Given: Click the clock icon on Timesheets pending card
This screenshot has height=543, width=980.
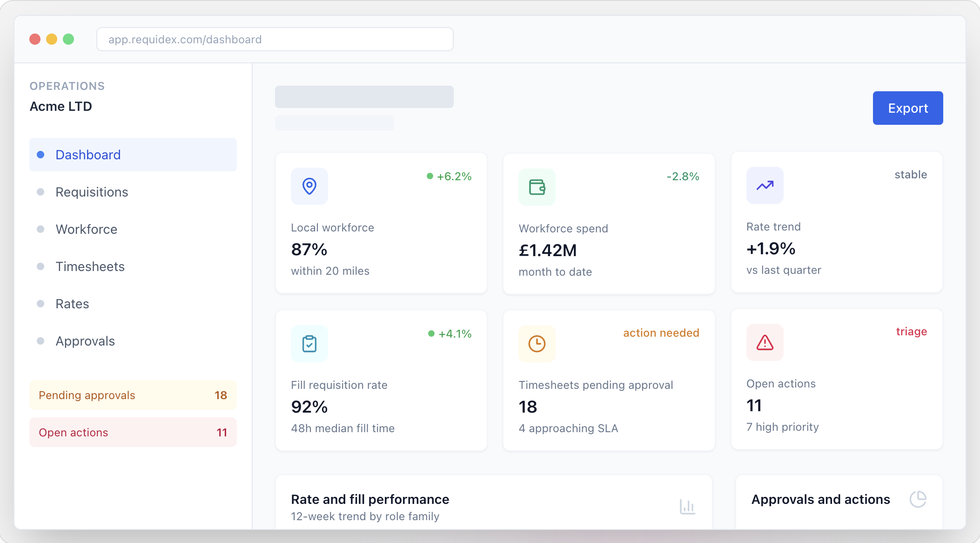Looking at the screenshot, I should 537,344.
